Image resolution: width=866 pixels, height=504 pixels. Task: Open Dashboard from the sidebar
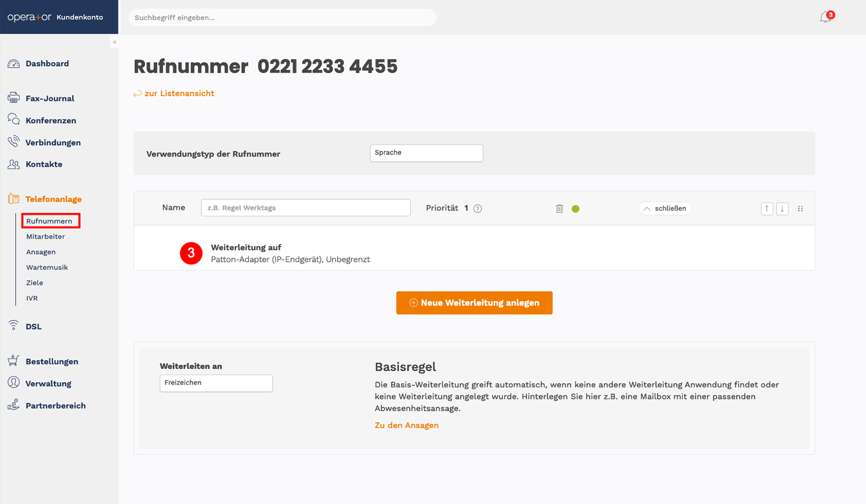coord(47,63)
